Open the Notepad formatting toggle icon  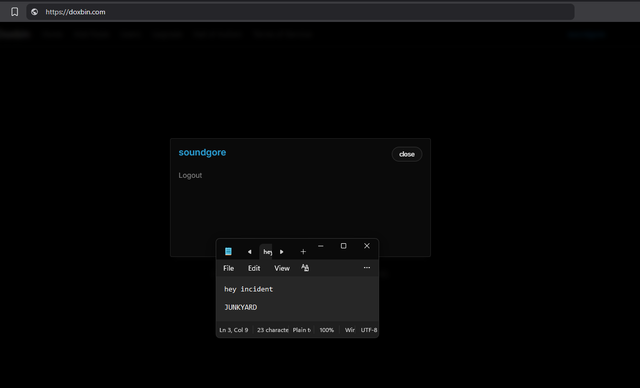(x=305, y=268)
